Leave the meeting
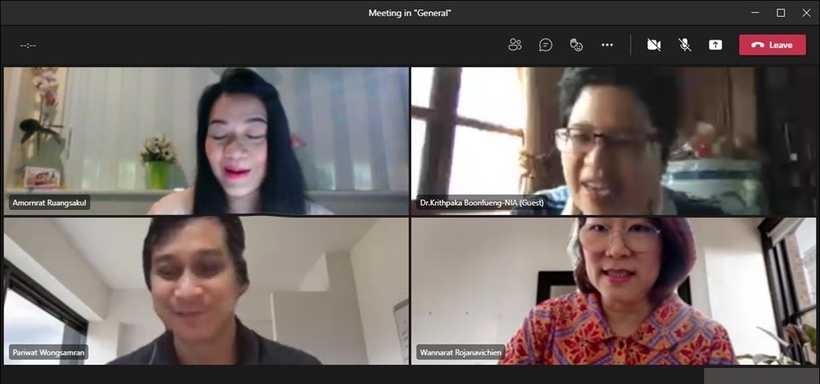This screenshot has width=820, height=384. [x=772, y=45]
